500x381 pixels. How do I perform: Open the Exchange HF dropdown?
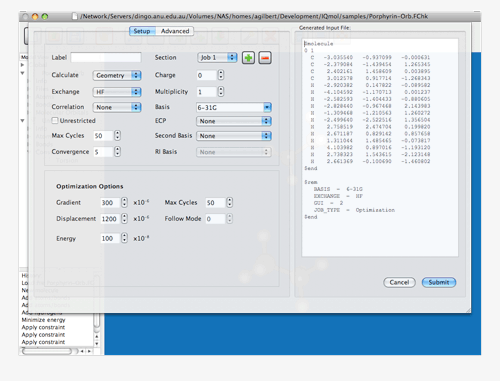(117, 92)
